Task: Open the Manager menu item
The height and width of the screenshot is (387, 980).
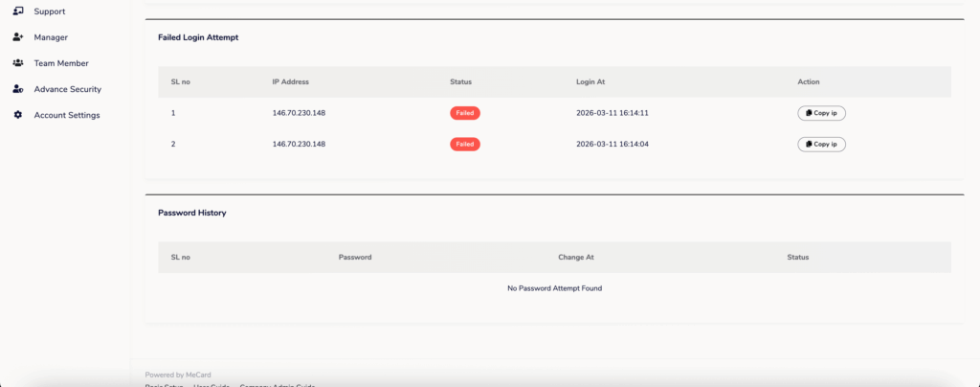Action: click(51, 37)
